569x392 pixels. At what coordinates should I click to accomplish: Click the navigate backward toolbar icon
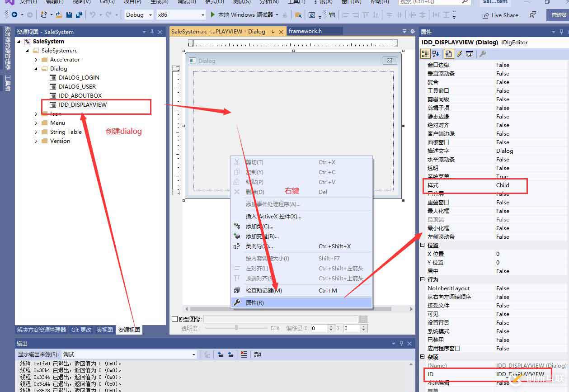[14, 15]
